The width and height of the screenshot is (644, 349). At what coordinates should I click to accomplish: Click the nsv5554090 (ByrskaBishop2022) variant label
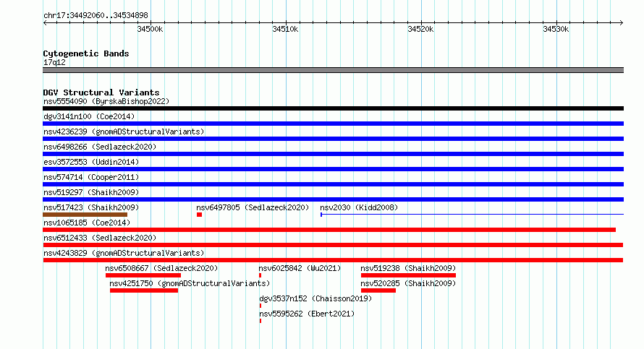106,101
